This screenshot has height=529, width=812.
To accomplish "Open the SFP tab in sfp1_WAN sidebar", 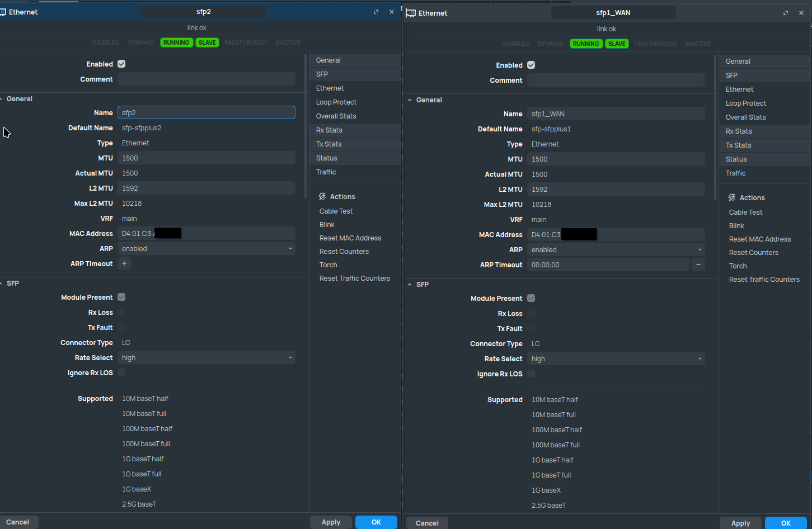I will pyautogui.click(x=765, y=75).
